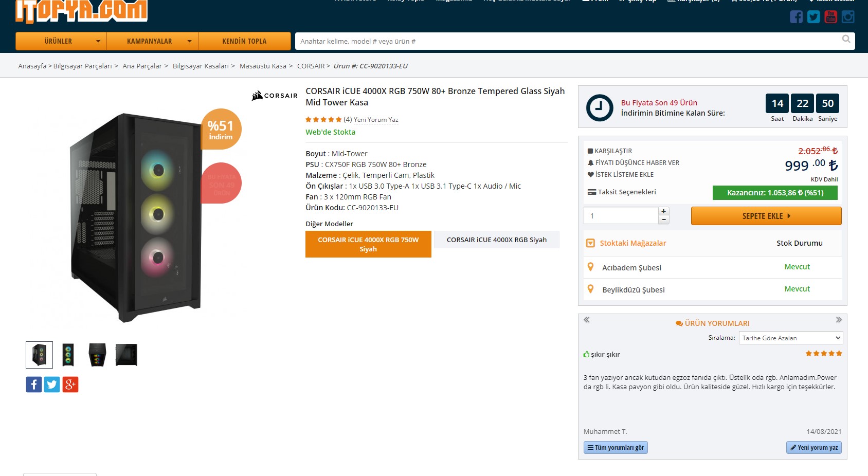
Task: Open the Facebook icon in the header
Action: [x=796, y=17]
